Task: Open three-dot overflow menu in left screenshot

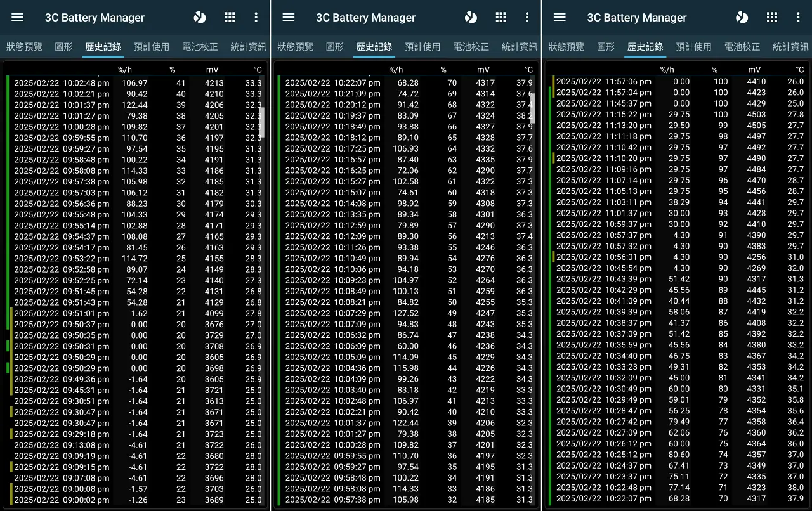Action: (x=256, y=17)
